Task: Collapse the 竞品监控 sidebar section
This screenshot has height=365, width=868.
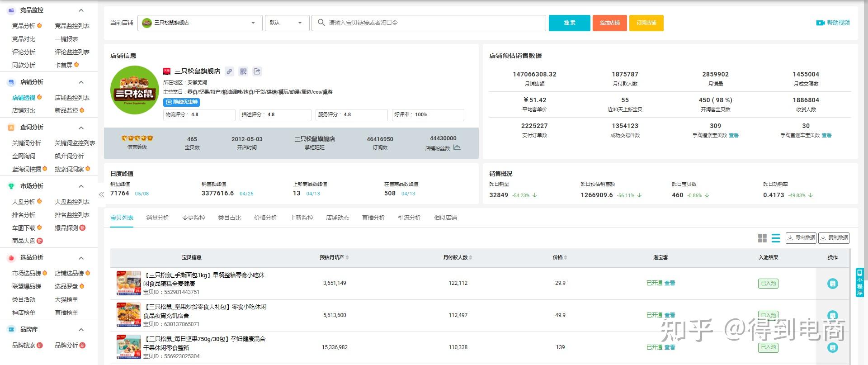Action: click(81, 10)
